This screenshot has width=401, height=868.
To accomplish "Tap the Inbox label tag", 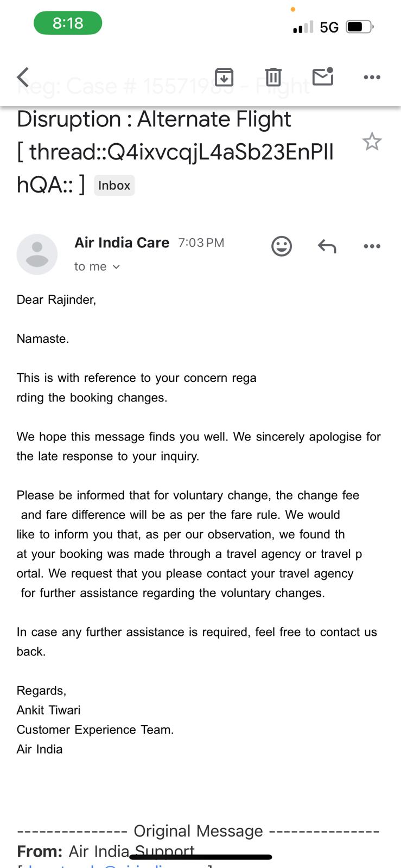I will (114, 186).
